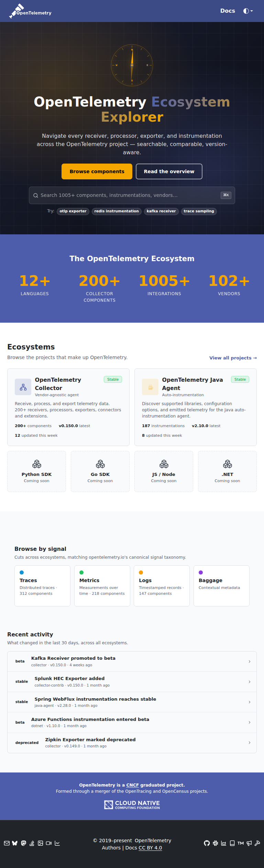
Task: Click the green Metrics color dot
Action: click(x=81, y=572)
